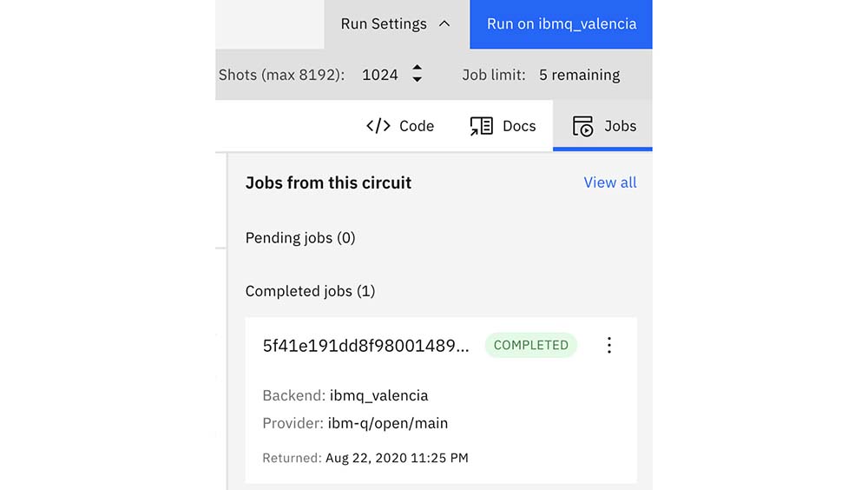Image resolution: width=868 pixels, height=490 pixels.
Task: Select the Jobs tab label
Action: 621,126
